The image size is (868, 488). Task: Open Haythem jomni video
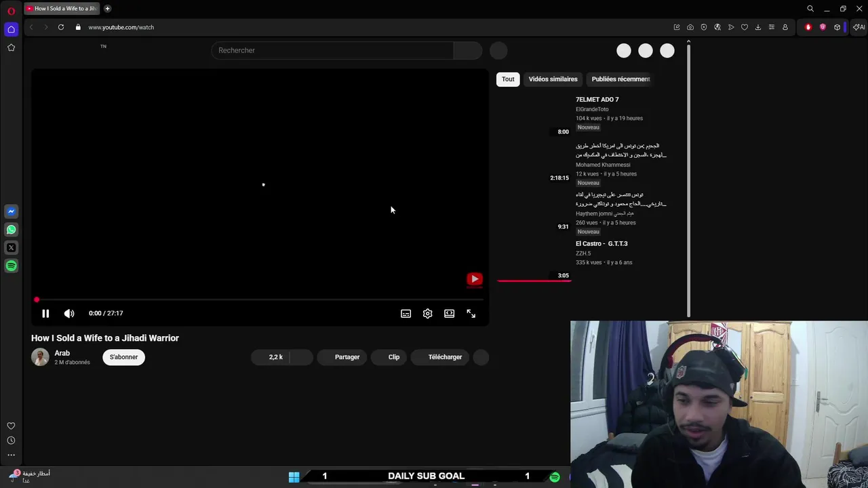coord(621,199)
